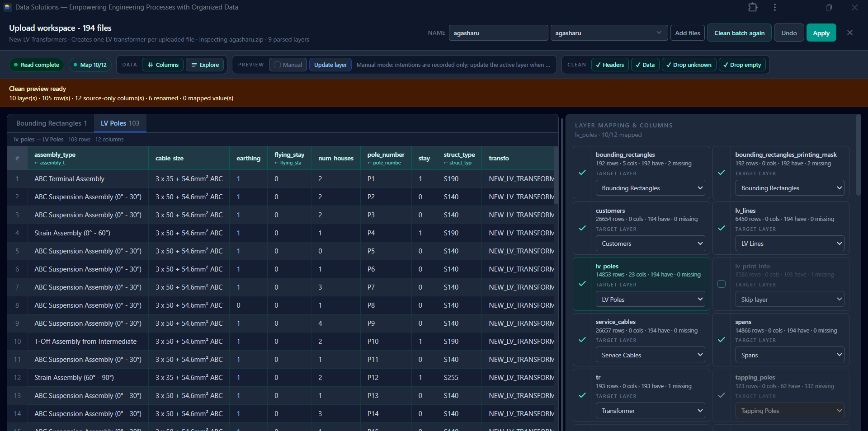The height and width of the screenshot is (431, 868).
Task: Open Service Cables target layer dropdown
Action: 650,355
